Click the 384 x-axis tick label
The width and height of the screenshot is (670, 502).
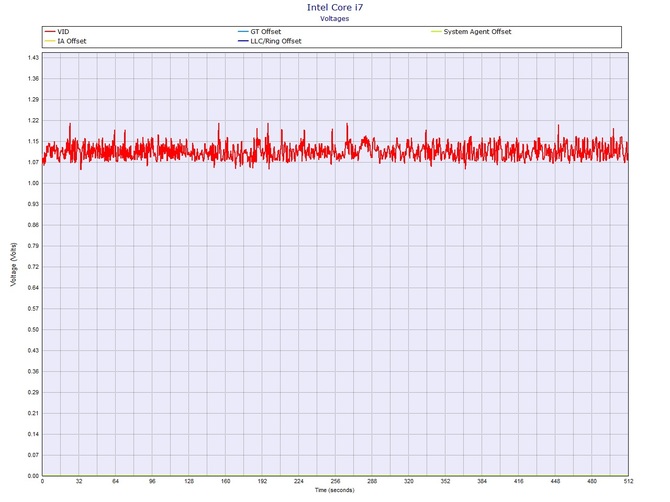(482, 481)
